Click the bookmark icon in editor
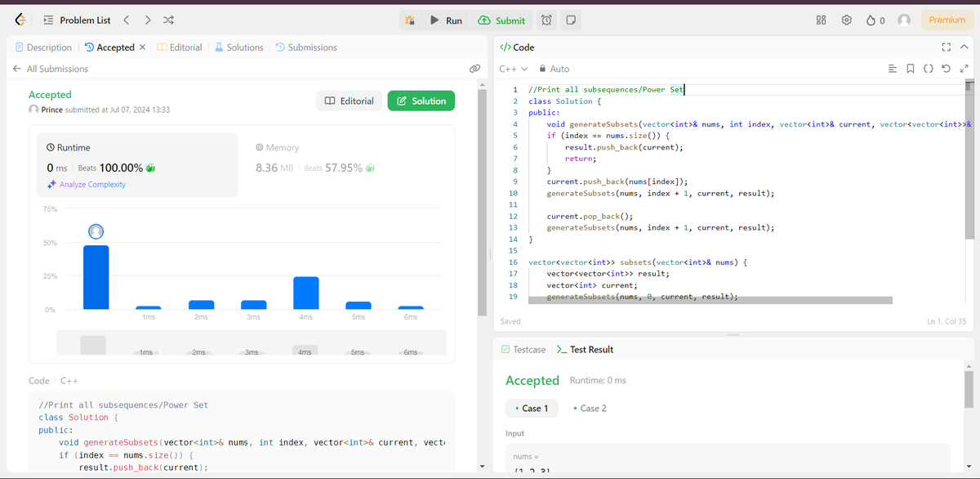Screen dimensions: 980x479 pyautogui.click(x=911, y=69)
